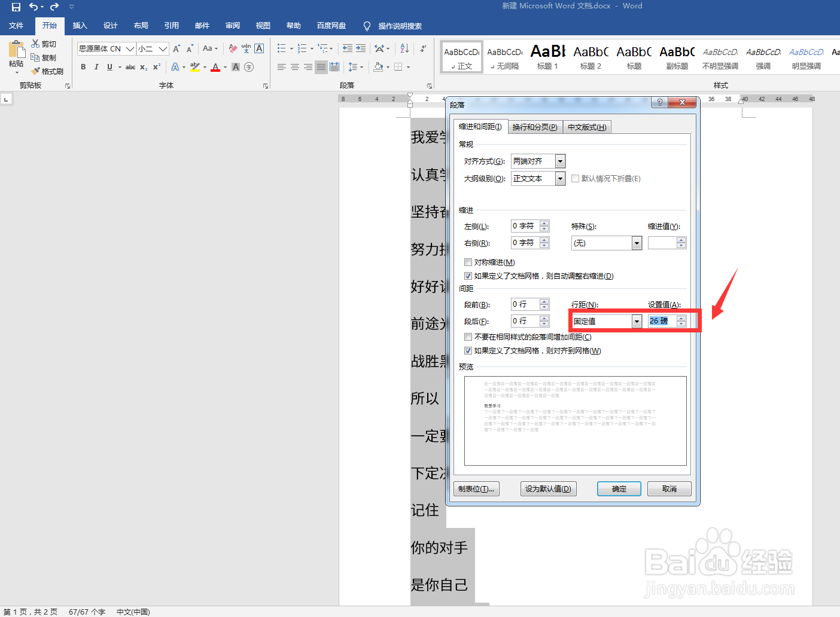The height and width of the screenshot is (617, 840).
Task: Click the Justify alignment icon
Action: (x=321, y=67)
